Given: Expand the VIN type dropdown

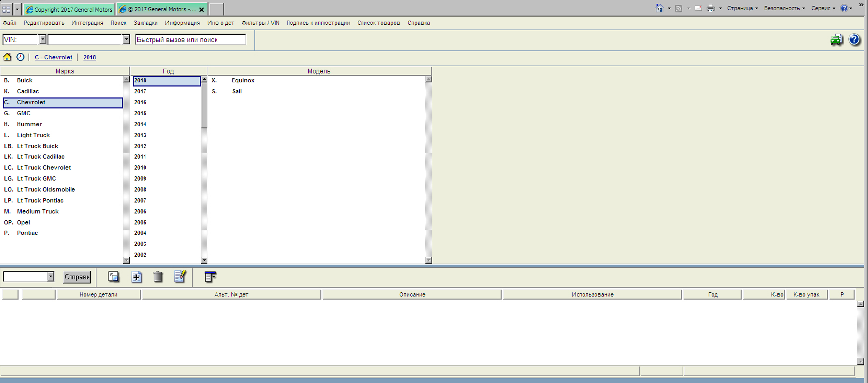Looking at the screenshot, I should point(43,40).
